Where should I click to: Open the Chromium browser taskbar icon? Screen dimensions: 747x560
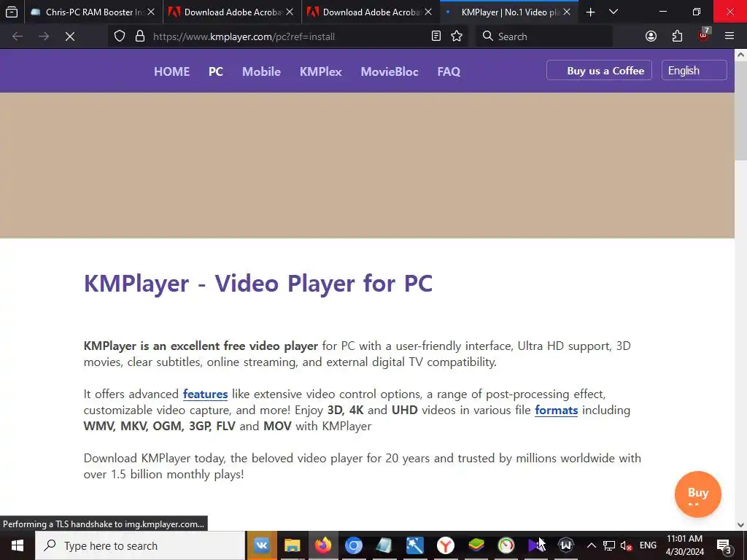(354, 545)
